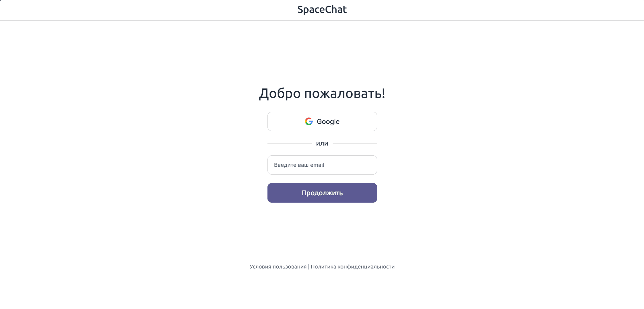Focus the "Введите ваш email" field
Screen dimensions: 644x309
click(x=322, y=165)
